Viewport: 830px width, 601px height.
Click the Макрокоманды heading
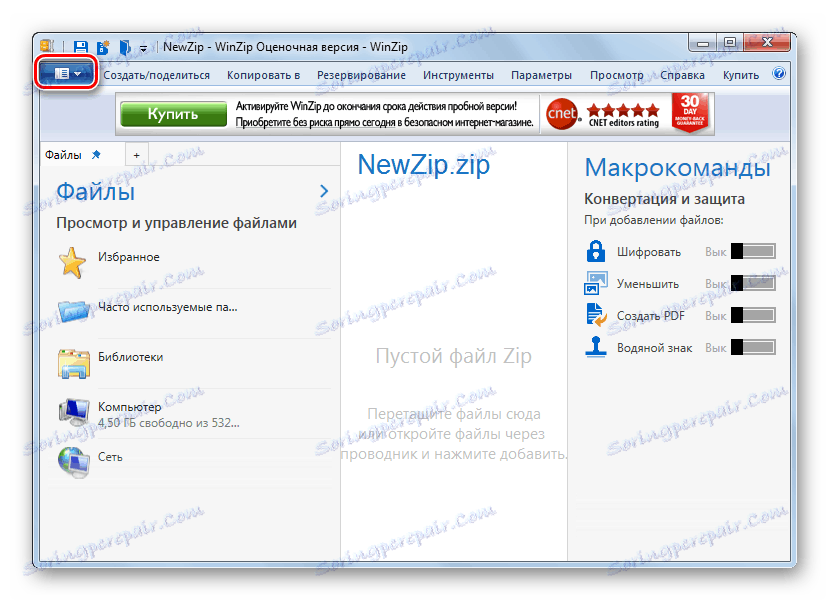pos(677,168)
